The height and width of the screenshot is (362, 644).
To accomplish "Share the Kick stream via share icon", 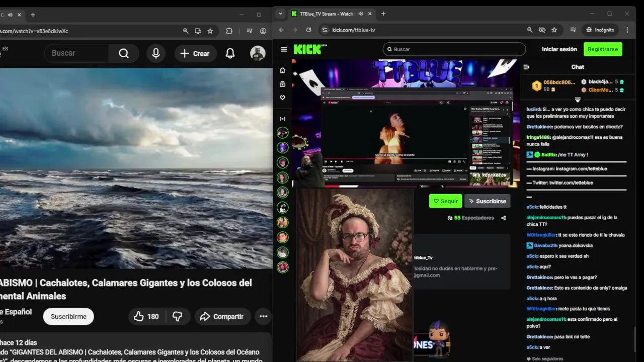I will click(x=504, y=218).
